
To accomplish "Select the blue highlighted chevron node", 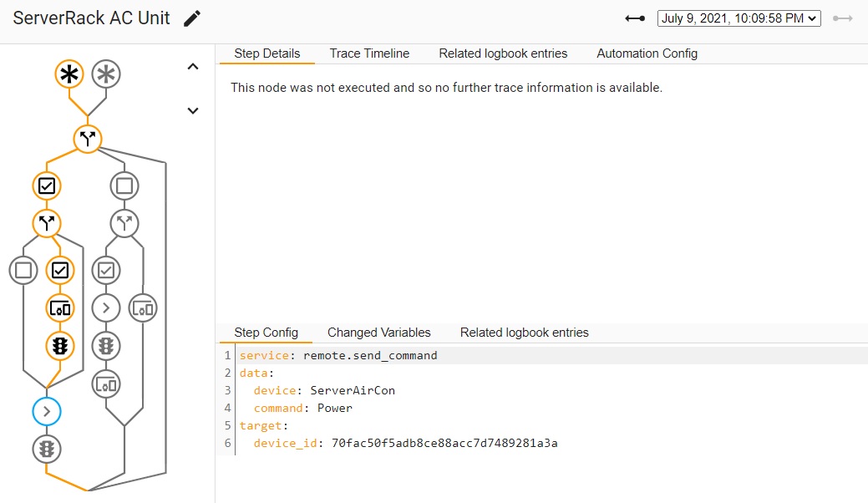I will 47,411.
